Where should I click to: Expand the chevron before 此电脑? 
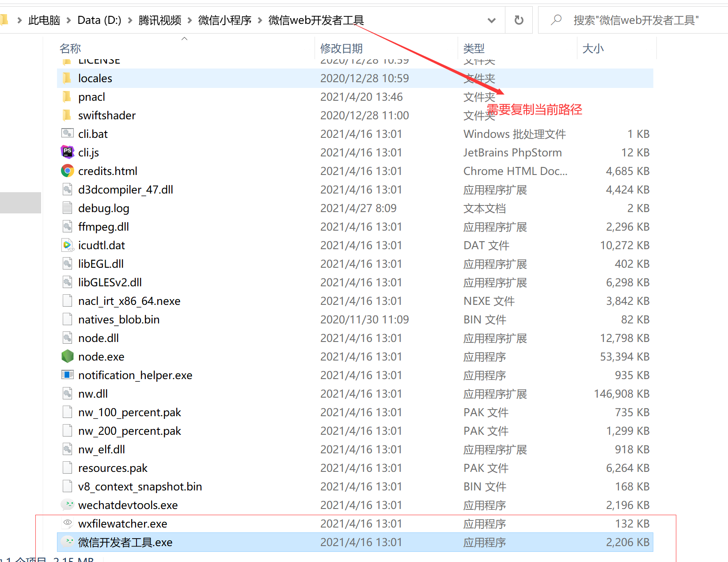19,20
